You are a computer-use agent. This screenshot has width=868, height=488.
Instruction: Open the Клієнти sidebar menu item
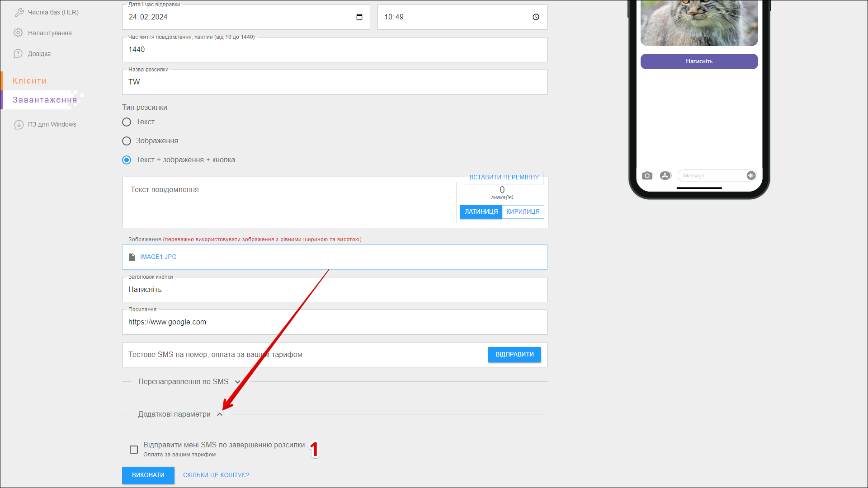[x=30, y=81]
